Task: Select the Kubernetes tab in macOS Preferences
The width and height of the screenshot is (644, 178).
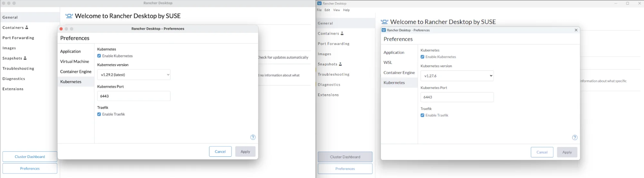Action: point(76,82)
